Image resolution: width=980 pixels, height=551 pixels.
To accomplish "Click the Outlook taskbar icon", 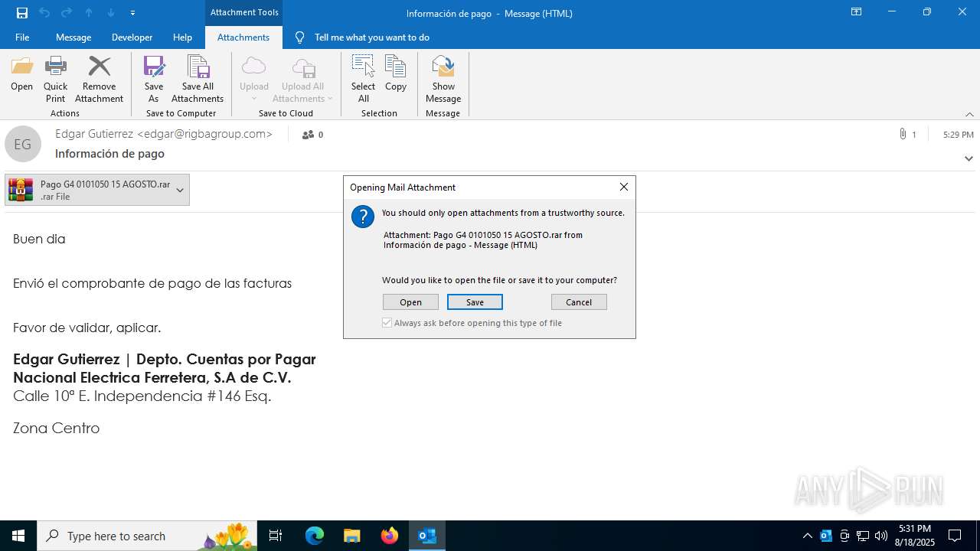I will [427, 536].
